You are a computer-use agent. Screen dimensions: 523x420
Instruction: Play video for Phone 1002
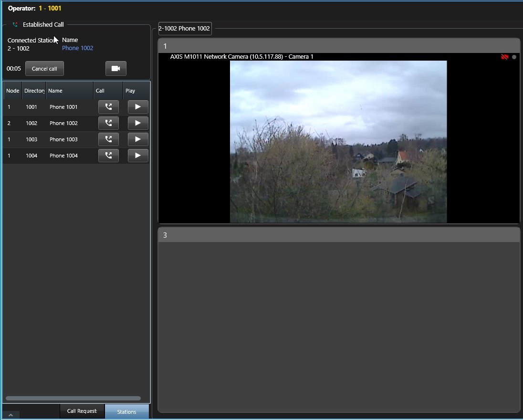tap(138, 123)
